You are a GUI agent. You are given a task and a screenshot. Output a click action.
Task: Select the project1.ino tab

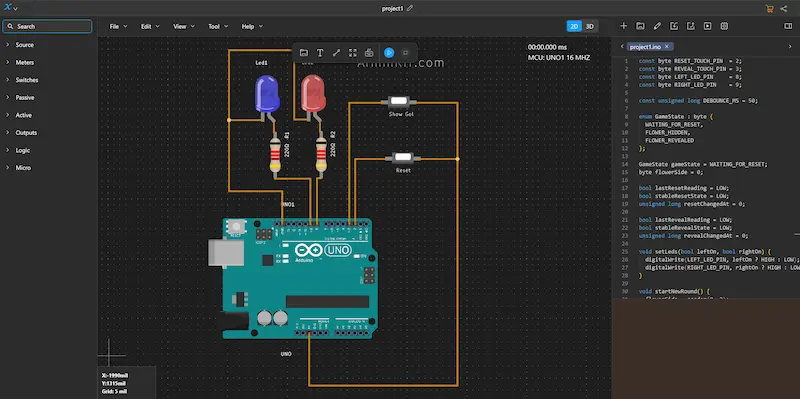pos(645,47)
